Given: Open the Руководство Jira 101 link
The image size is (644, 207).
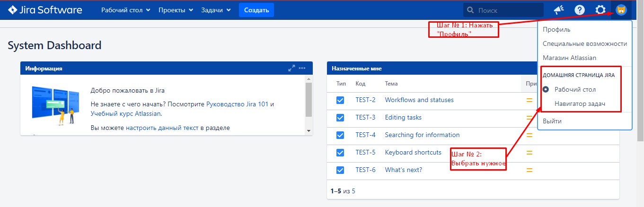Looking at the screenshot, I should pyautogui.click(x=237, y=104).
